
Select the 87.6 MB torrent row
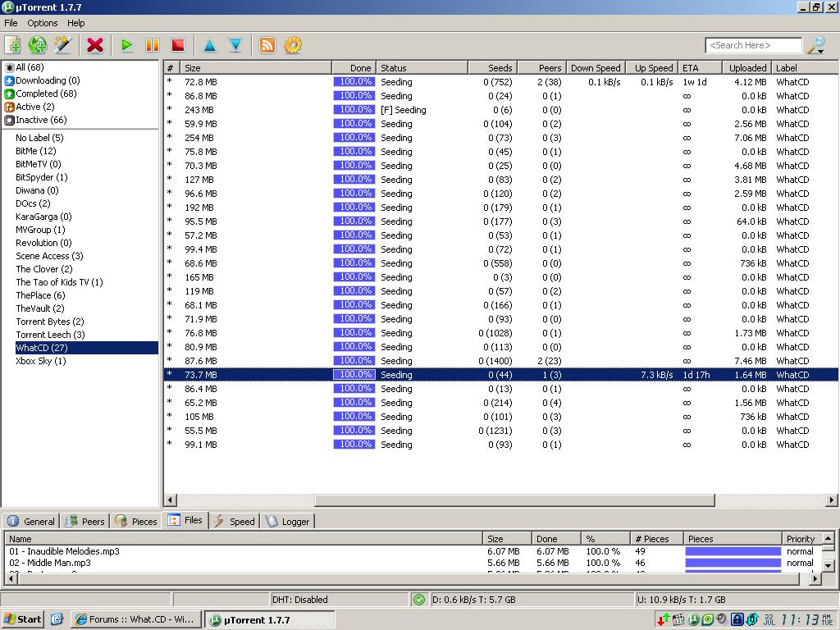point(501,361)
